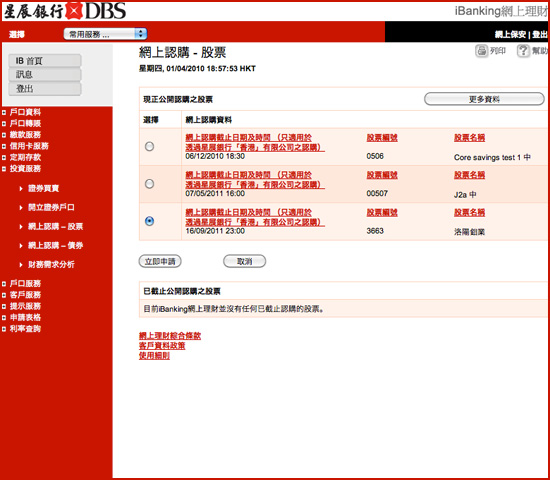Select radio button for stock 00507
This screenshot has width=550, height=480.
click(x=149, y=184)
